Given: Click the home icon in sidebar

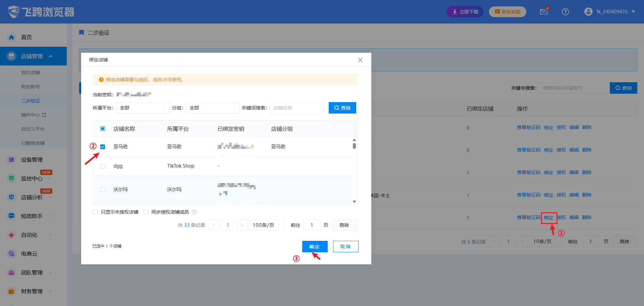Looking at the screenshot, I should pos(11,37).
